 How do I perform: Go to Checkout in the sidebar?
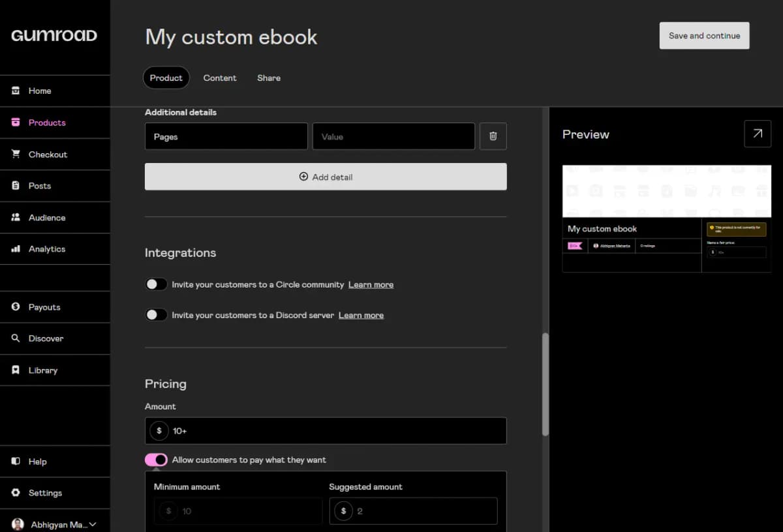(55, 155)
